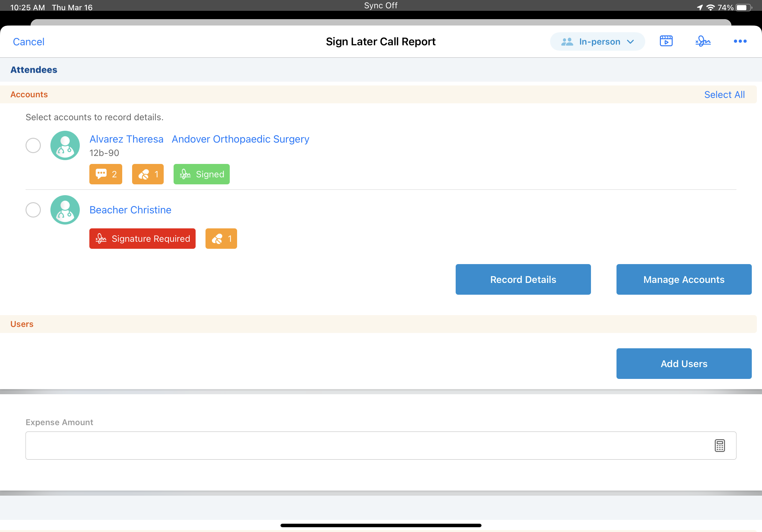Open the Beacher Christine account link
This screenshot has height=532, width=762.
click(x=131, y=210)
